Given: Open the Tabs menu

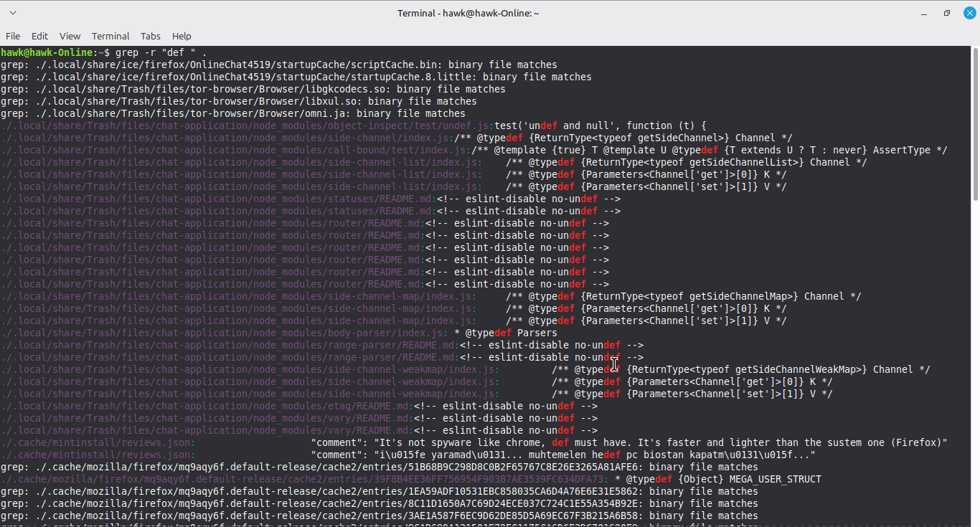Looking at the screenshot, I should click(x=151, y=36).
